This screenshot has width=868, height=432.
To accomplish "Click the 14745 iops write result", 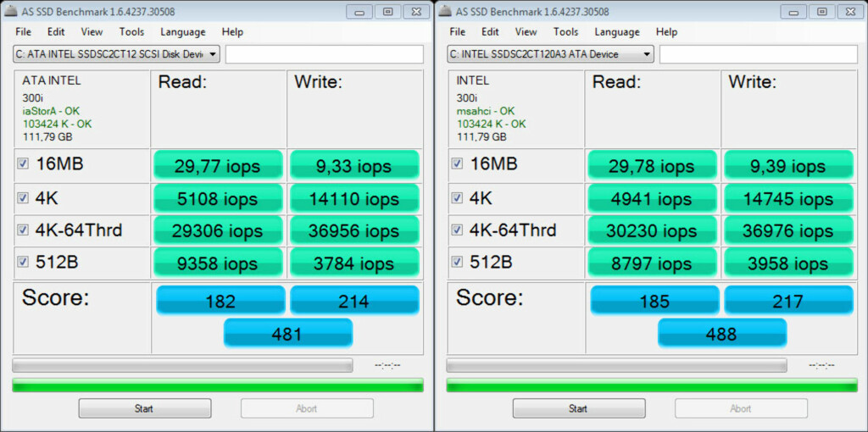I will [x=788, y=198].
